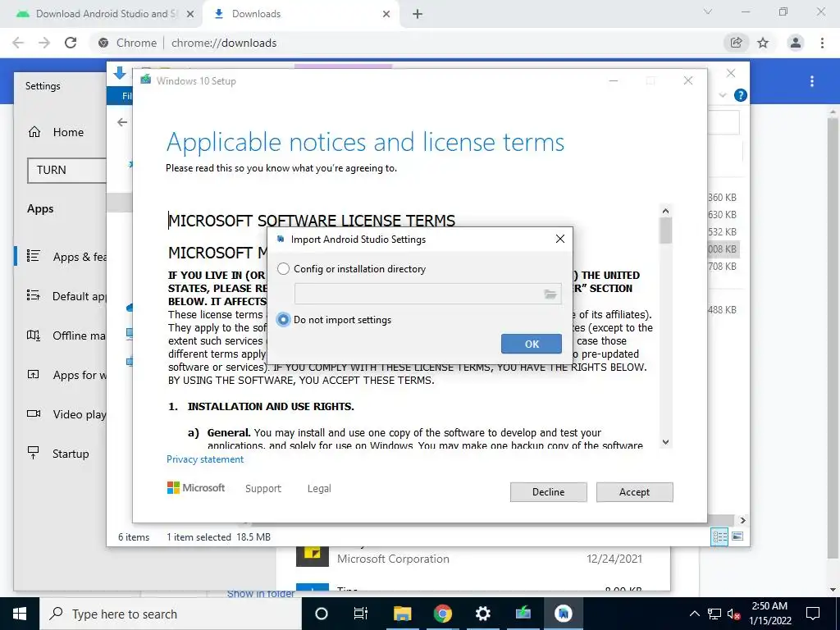Open Startup in Settings sidebar
This screenshot has height=630, width=840.
(58, 454)
